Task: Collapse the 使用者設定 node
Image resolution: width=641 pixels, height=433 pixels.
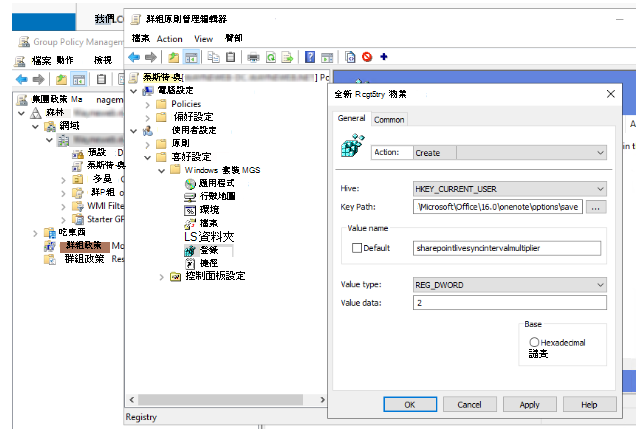Action: click(x=134, y=131)
